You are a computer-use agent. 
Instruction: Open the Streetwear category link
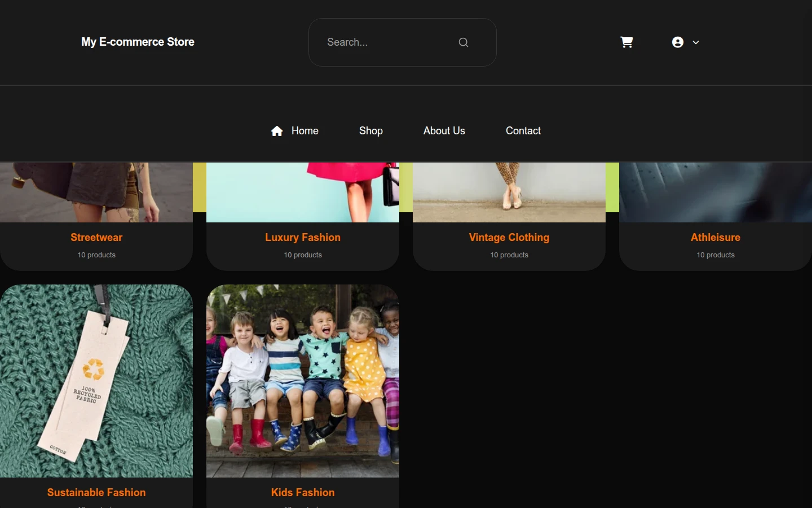[96, 238]
